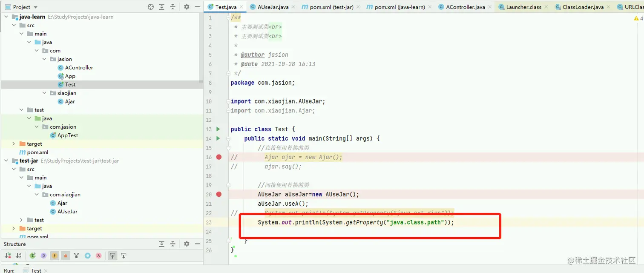644x273 pixels.
Task: Sort Structure members alphabetically
Action: (x=19, y=256)
